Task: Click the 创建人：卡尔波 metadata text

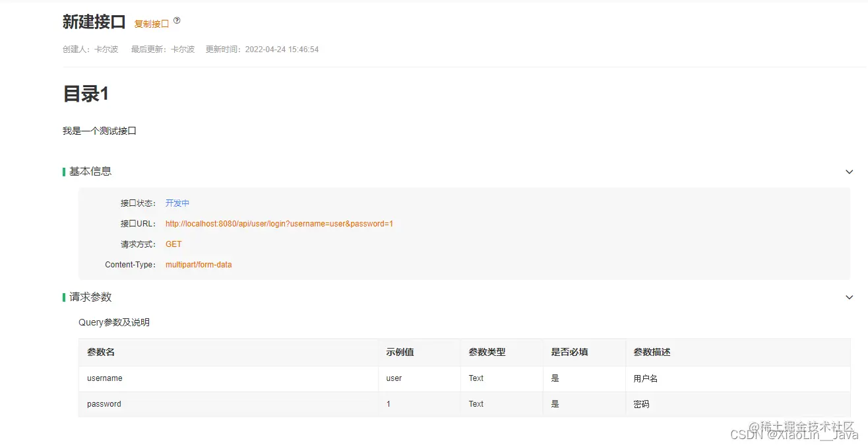Action: (x=90, y=50)
